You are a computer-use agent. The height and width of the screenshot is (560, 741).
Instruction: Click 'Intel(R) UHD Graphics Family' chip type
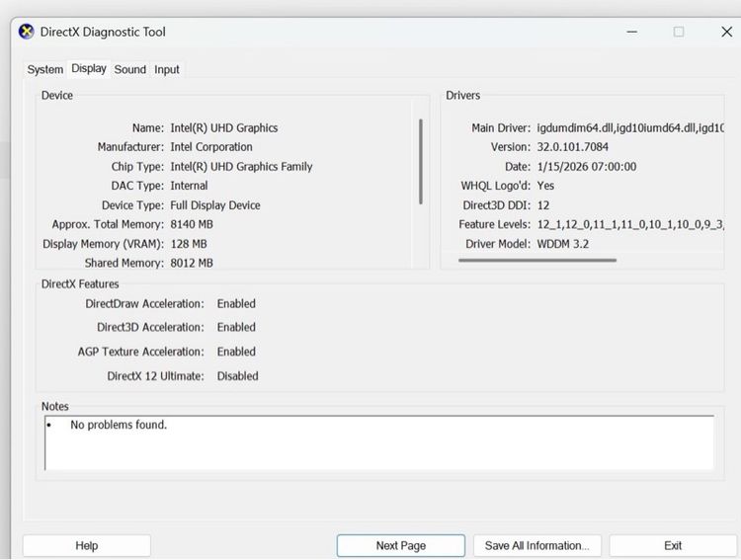click(241, 166)
